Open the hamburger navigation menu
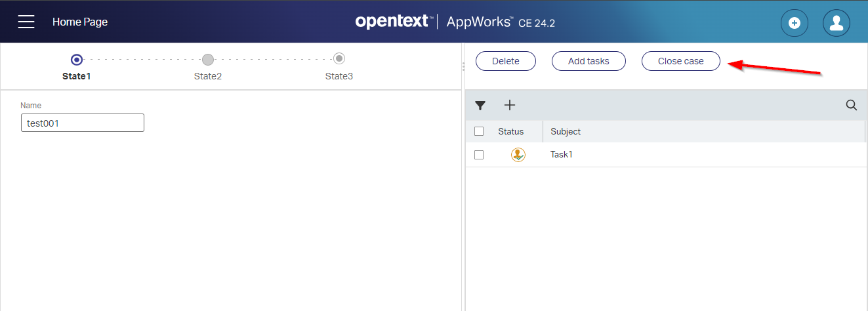 (x=26, y=22)
